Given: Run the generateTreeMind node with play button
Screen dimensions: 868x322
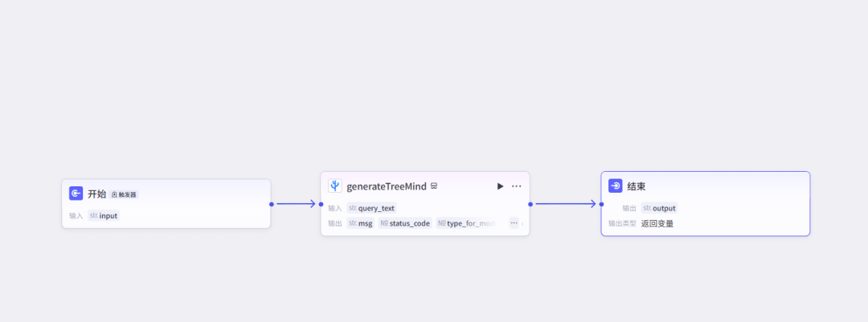Looking at the screenshot, I should (501, 186).
